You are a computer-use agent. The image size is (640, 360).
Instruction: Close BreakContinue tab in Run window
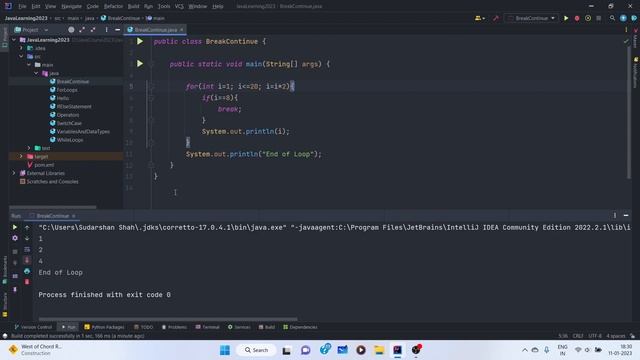coord(73,216)
